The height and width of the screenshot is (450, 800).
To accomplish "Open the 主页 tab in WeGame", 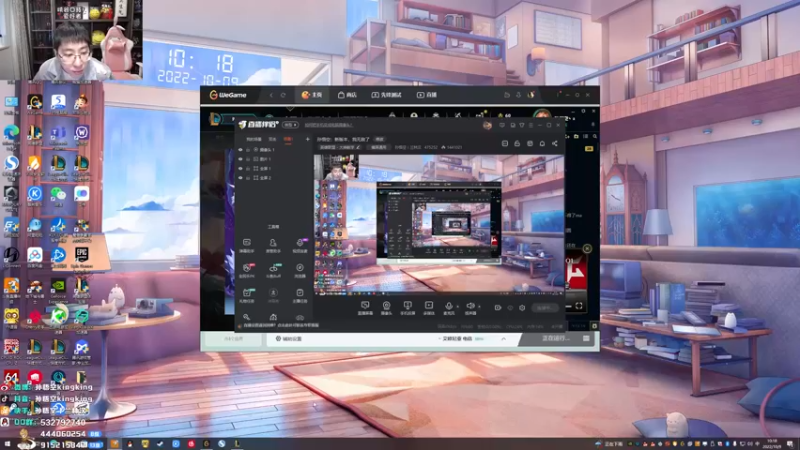I will click(x=312, y=95).
